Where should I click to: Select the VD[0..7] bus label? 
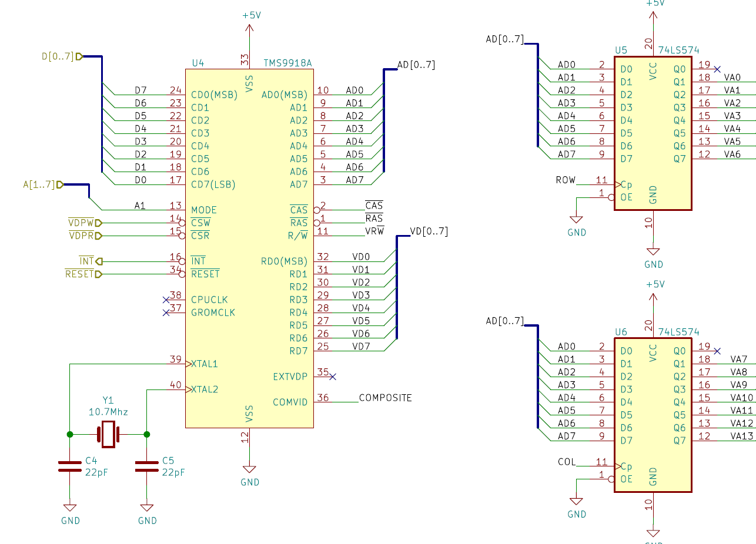pos(429,231)
